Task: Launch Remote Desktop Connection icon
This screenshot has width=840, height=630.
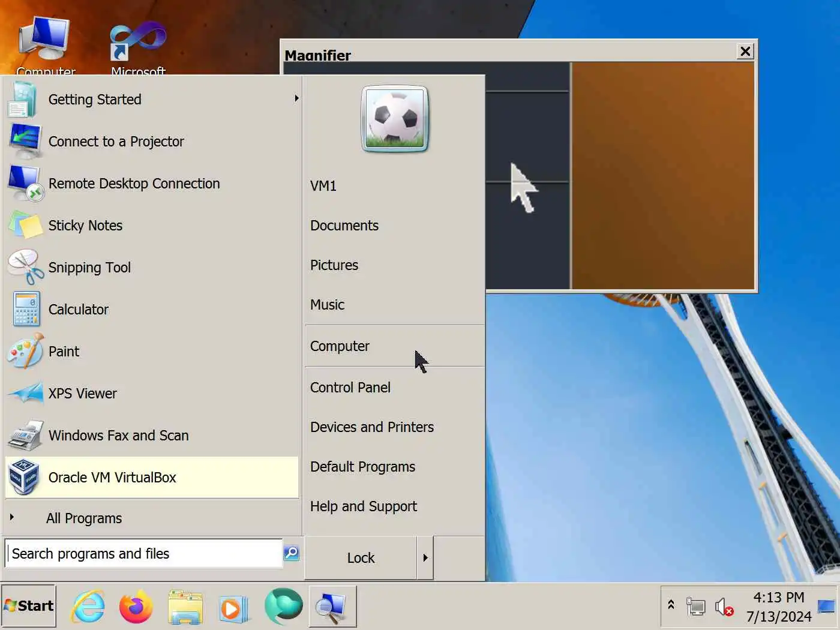Action: pos(25,184)
